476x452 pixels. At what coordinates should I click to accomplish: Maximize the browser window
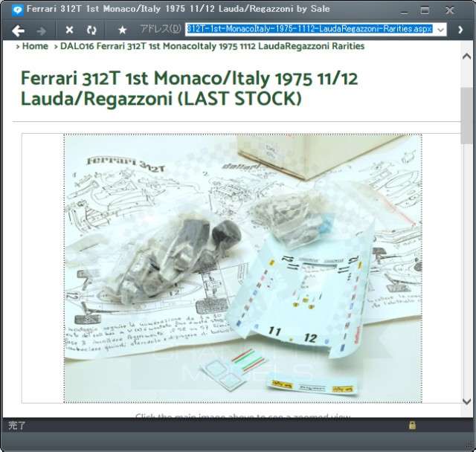425,10
